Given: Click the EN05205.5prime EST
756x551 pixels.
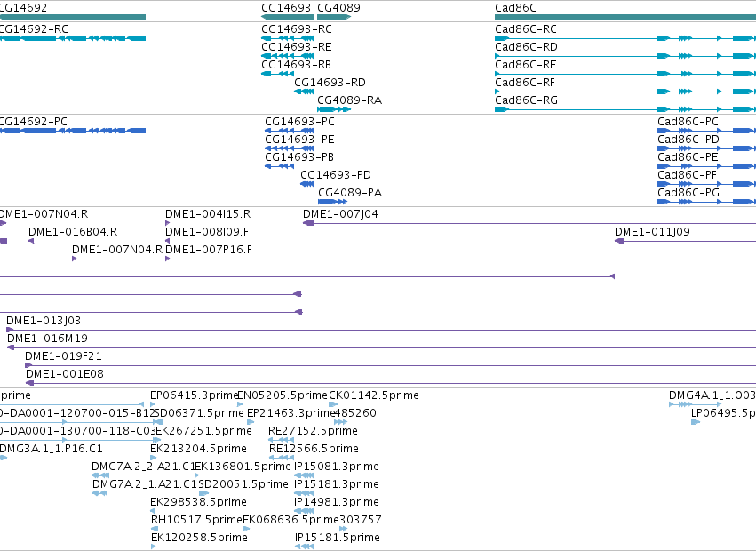Looking at the screenshot, I should point(240,404).
